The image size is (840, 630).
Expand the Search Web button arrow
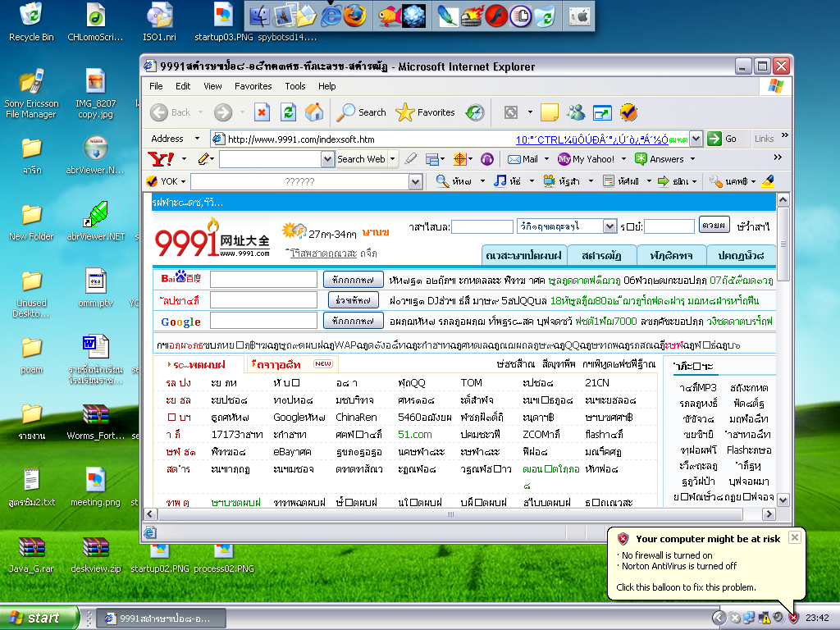point(393,159)
